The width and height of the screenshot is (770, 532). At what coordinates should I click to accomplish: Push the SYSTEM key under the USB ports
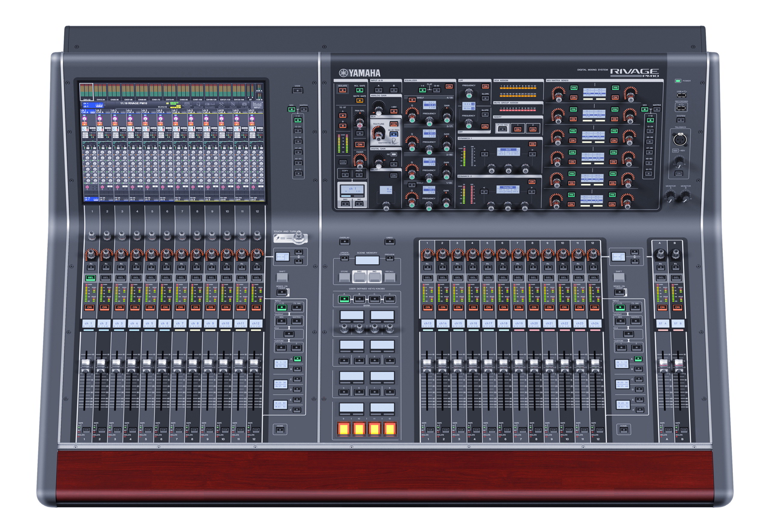[681, 120]
